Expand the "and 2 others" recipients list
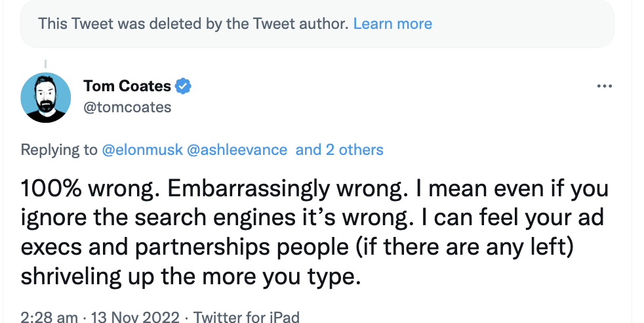This screenshot has height=323, width=644. 339,150
